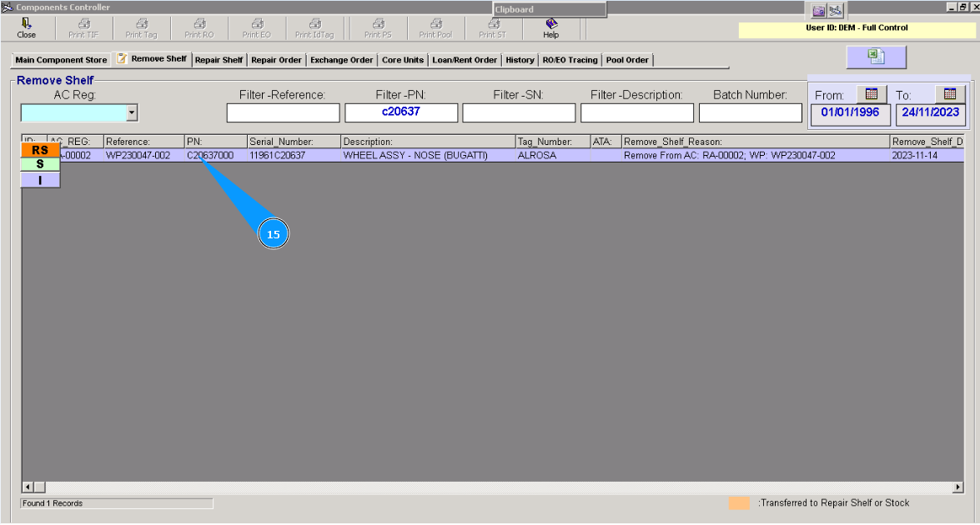Select WHEEL ASSY - NOSE (BUGATTI) description cell

428,156
